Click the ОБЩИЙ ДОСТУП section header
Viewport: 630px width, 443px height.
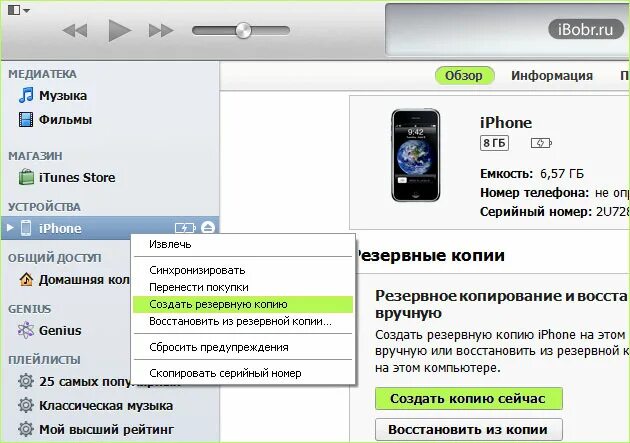click(x=55, y=258)
